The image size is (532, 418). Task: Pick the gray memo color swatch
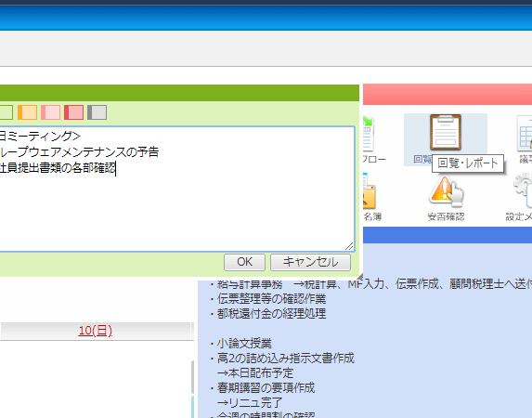97,112
